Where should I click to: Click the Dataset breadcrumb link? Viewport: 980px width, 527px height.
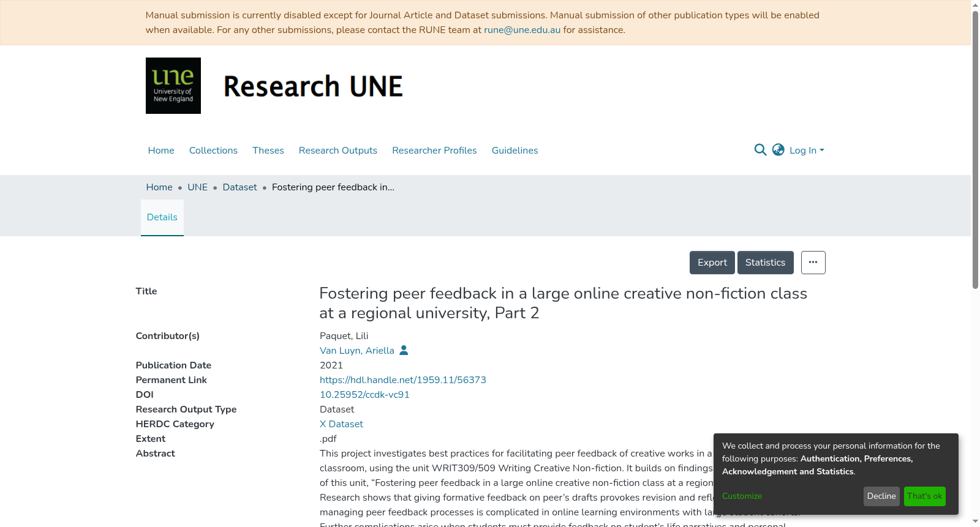(239, 187)
